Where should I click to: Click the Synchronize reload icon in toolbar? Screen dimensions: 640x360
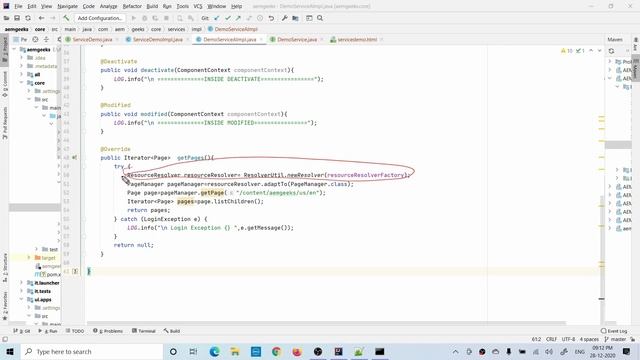tap(28, 18)
